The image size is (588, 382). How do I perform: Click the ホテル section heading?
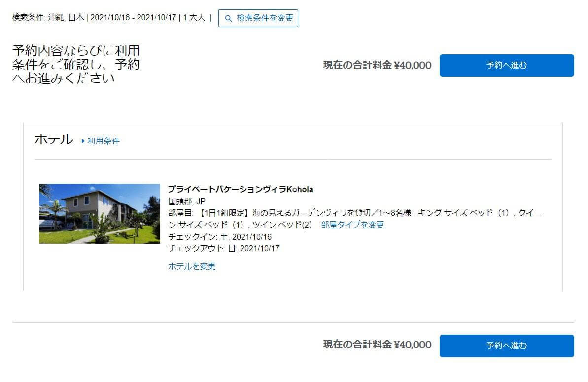pos(54,139)
